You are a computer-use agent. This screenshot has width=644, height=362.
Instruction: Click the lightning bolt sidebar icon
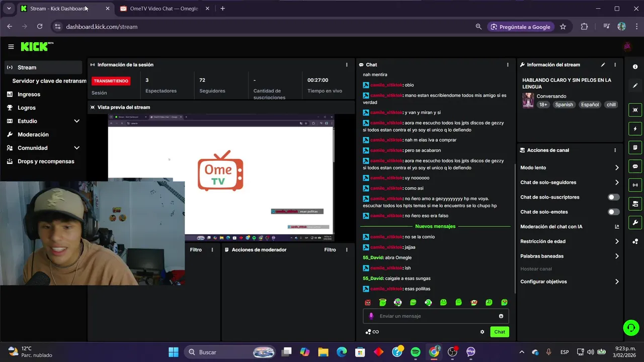[635, 129]
